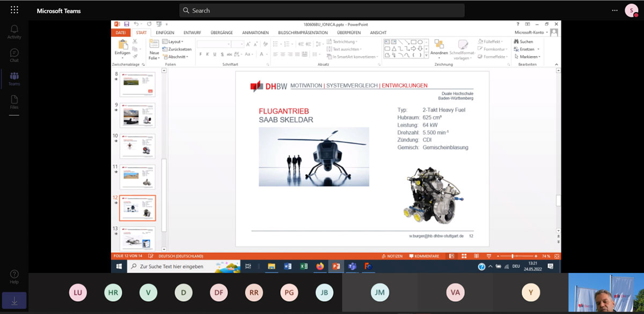Switch to the ANIMATIONEN ribbon tab
Viewport: 644px width, 314px height.
[255, 33]
